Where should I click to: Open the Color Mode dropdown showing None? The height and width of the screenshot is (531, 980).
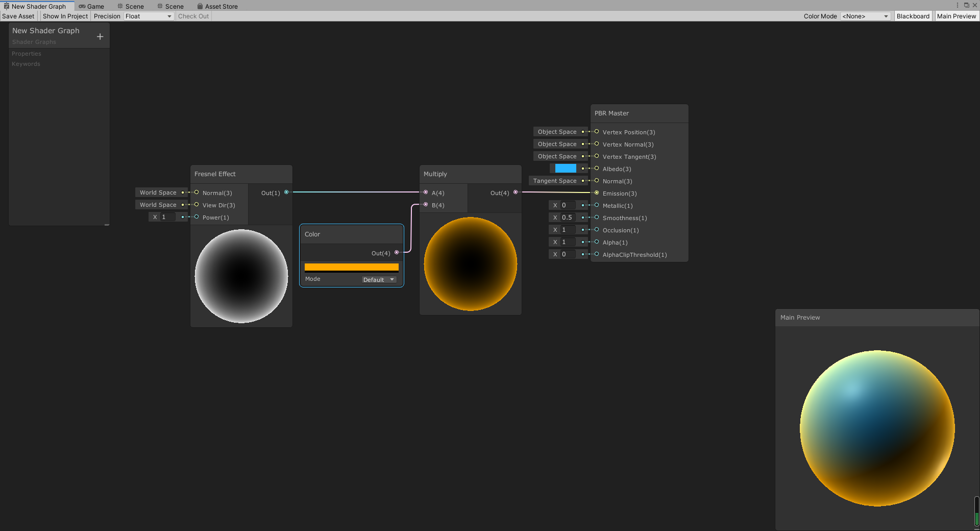[x=865, y=16]
